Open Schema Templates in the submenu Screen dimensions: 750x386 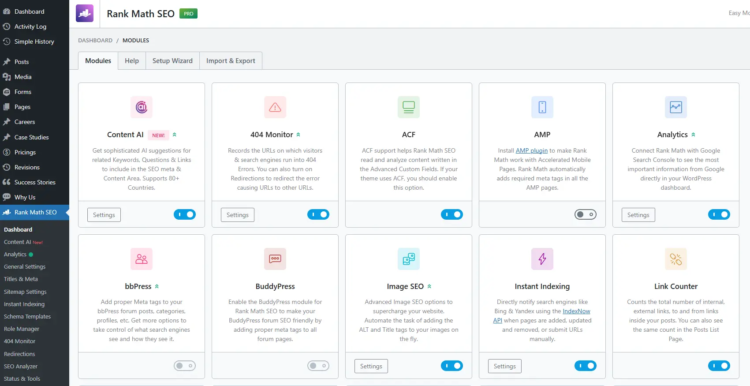click(x=27, y=316)
